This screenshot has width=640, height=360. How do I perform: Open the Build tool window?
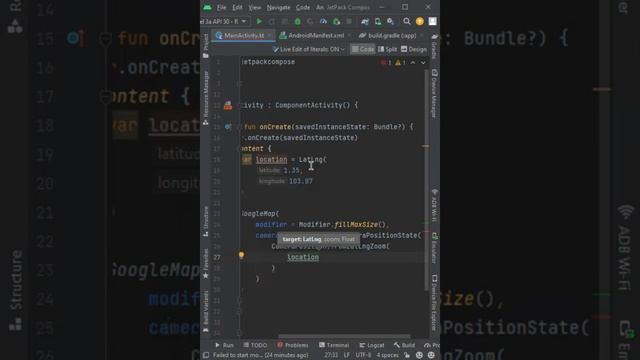point(404,345)
